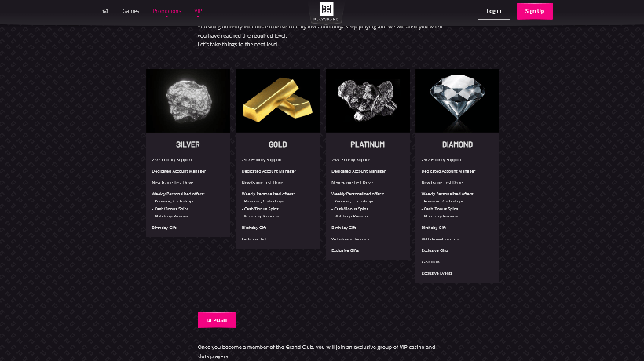Screen dimensions: 644x361
Task: Click Dedicated Account Manager in Gold card
Action: point(269,171)
